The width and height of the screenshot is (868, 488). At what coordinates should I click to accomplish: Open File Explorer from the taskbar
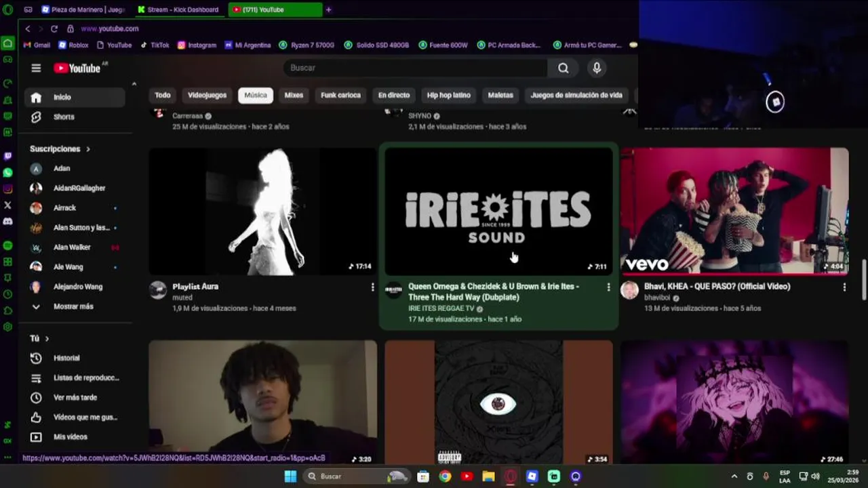coord(488,476)
